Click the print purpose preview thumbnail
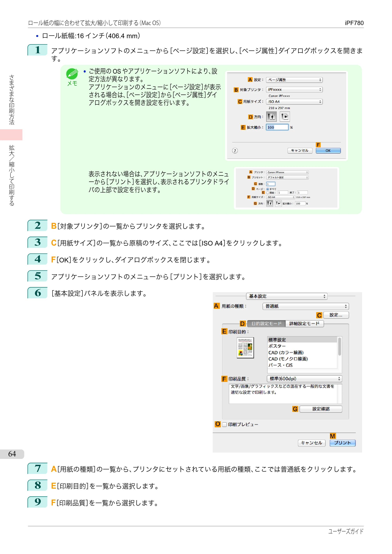Screen dimensions: 392x554 245,348
